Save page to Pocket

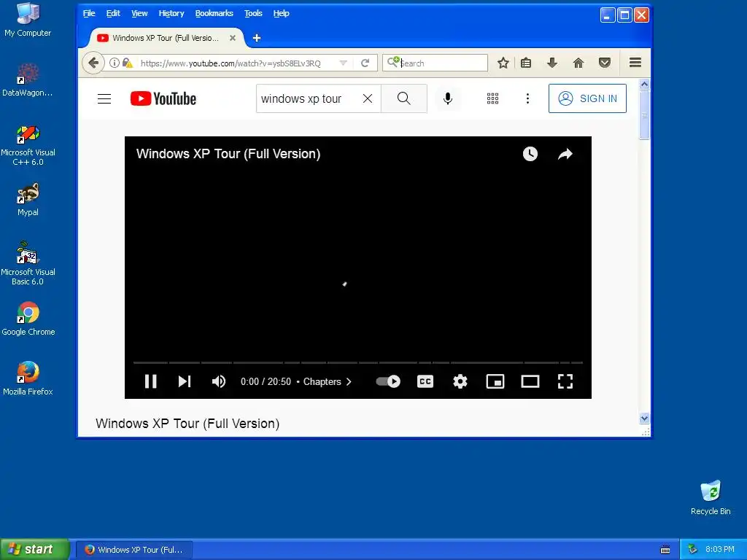(x=605, y=63)
